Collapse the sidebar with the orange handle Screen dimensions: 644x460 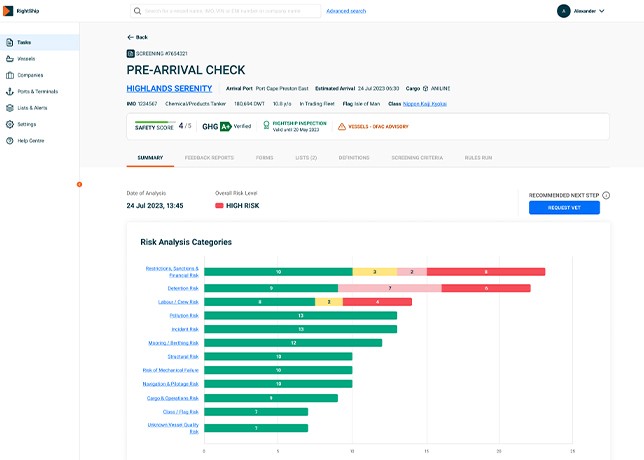tap(80, 184)
